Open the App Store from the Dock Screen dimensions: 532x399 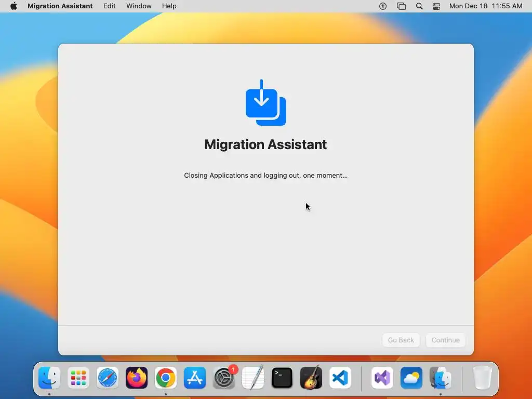coord(195,378)
